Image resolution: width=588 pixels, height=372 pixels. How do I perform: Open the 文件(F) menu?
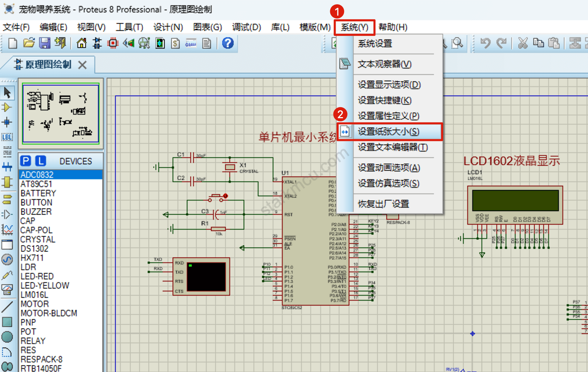16,27
